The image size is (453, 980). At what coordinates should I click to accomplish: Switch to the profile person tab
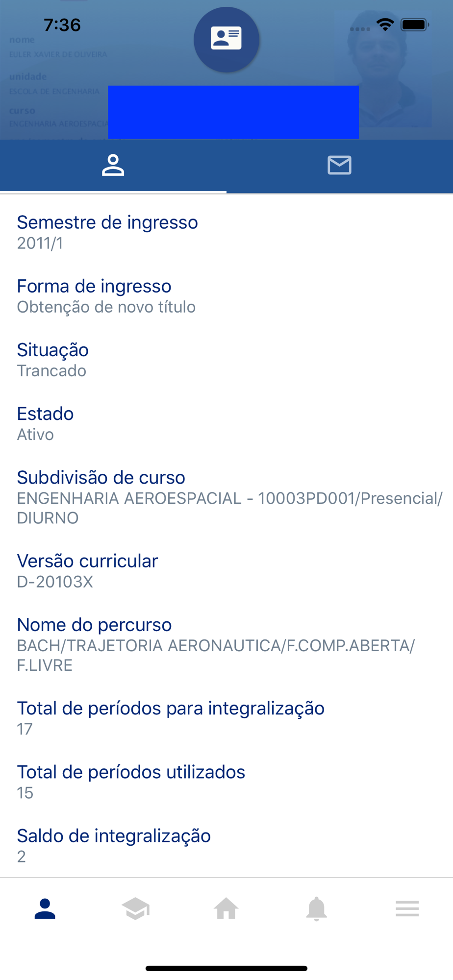[113, 165]
